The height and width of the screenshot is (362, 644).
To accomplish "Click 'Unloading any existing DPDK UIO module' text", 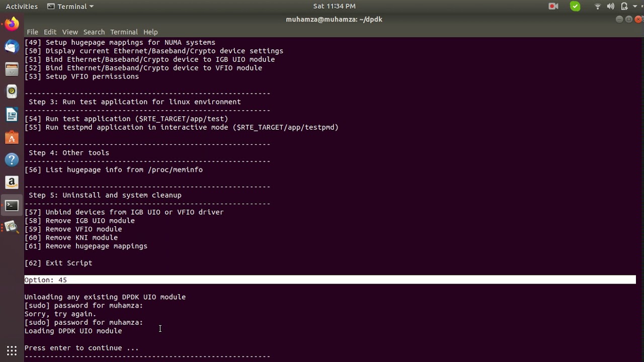I will [105, 297].
